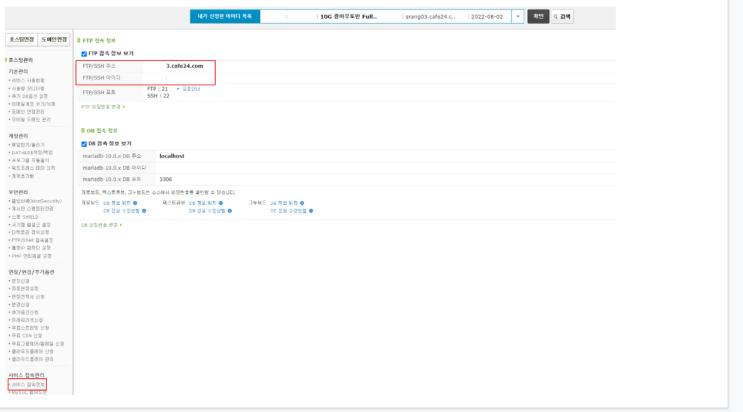The height and width of the screenshot is (412, 743).
Task: Open 웹방화벽(ModSecurity) menu item
Action: 36,201
